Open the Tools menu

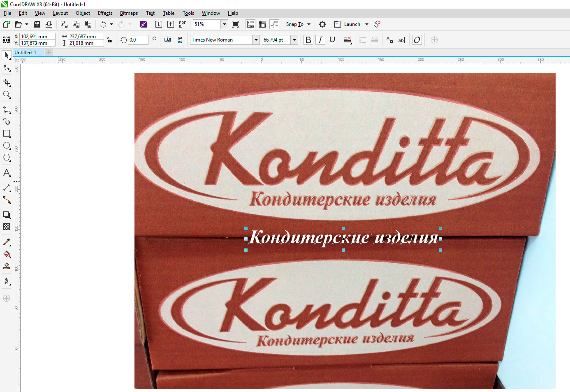coord(188,13)
